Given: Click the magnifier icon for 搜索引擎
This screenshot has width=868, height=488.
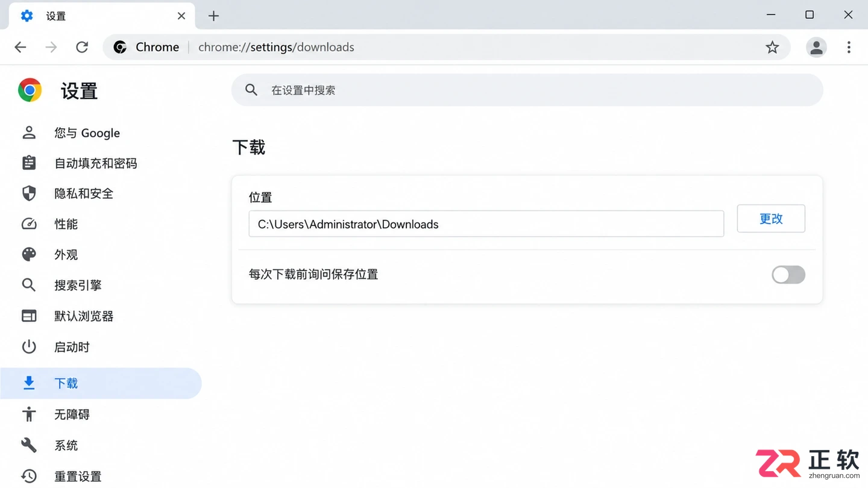Looking at the screenshot, I should coord(29,284).
